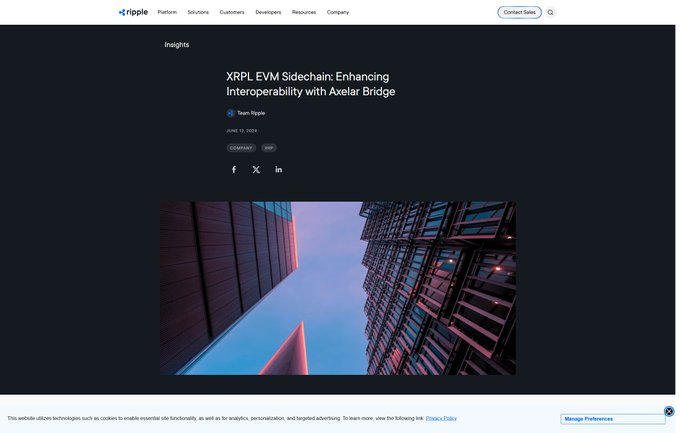This screenshot has width=680, height=433.
Task: Share article on X
Action: click(256, 170)
